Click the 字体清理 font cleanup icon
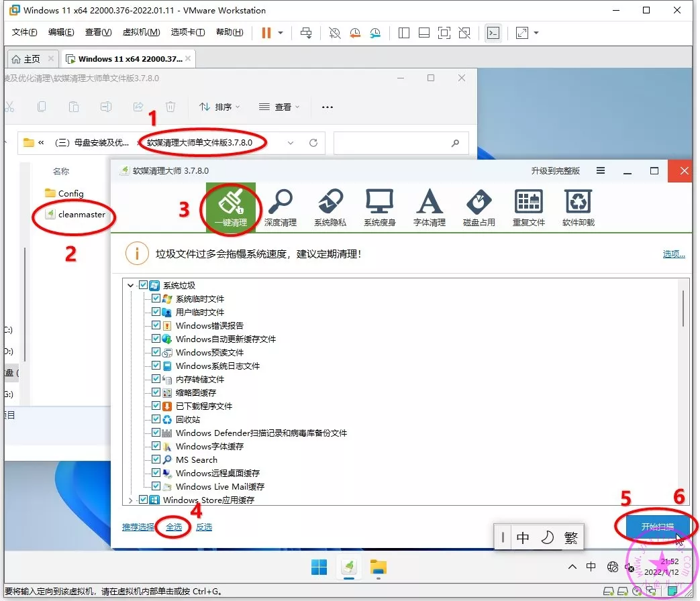The image size is (700, 601). [429, 206]
